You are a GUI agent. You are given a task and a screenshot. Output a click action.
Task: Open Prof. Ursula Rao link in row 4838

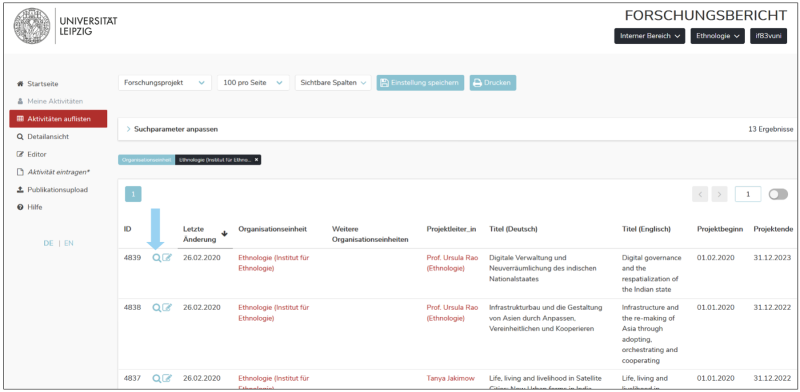coord(453,313)
